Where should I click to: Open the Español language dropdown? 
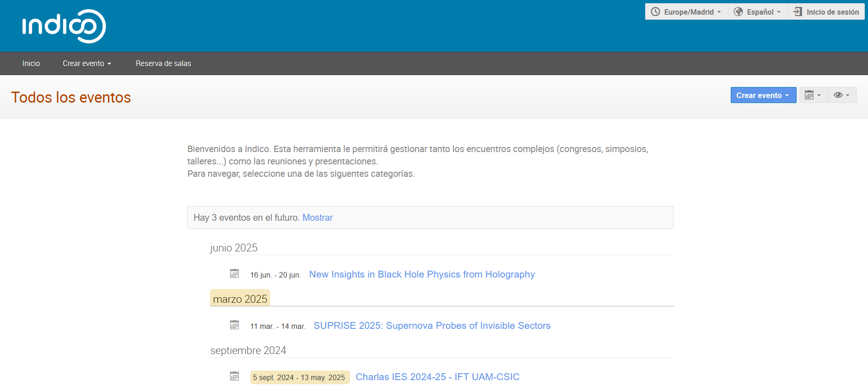tap(758, 12)
